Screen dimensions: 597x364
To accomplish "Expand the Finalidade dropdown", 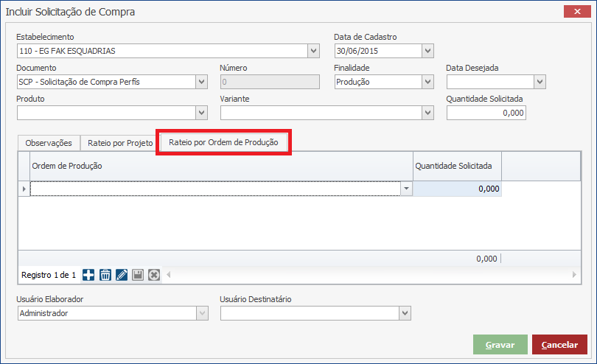I will [427, 82].
